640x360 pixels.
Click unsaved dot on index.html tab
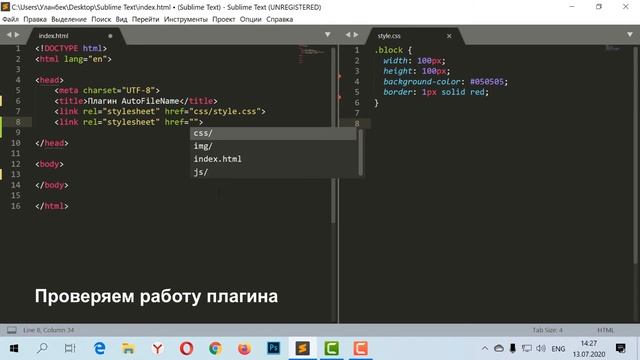point(110,36)
